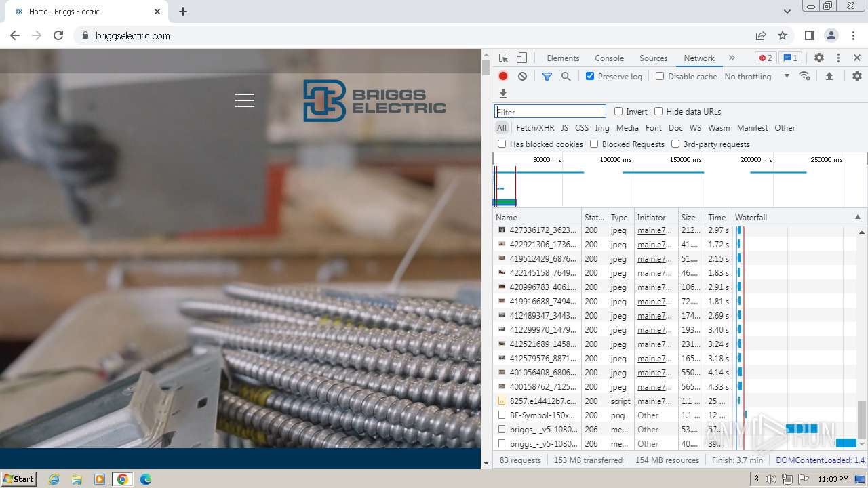Click the share page icon in address bar
Viewport: 868px width, 488px height.
coord(761,35)
